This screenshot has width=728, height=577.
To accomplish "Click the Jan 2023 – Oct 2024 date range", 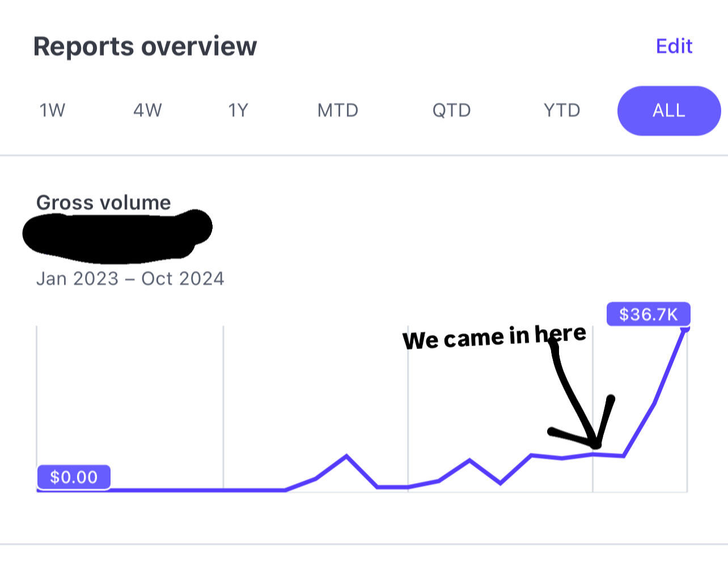I will (x=130, y=279).
